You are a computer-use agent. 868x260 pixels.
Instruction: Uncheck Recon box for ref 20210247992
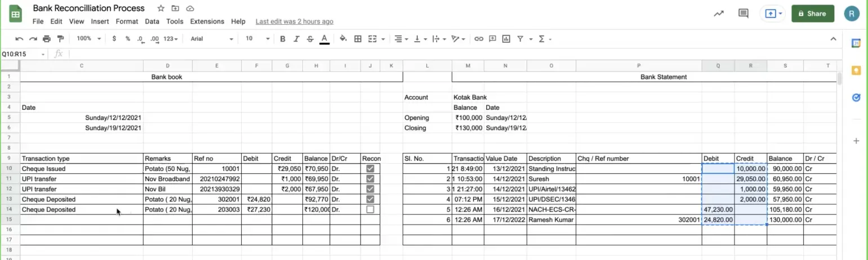click(x=370, y=178)
